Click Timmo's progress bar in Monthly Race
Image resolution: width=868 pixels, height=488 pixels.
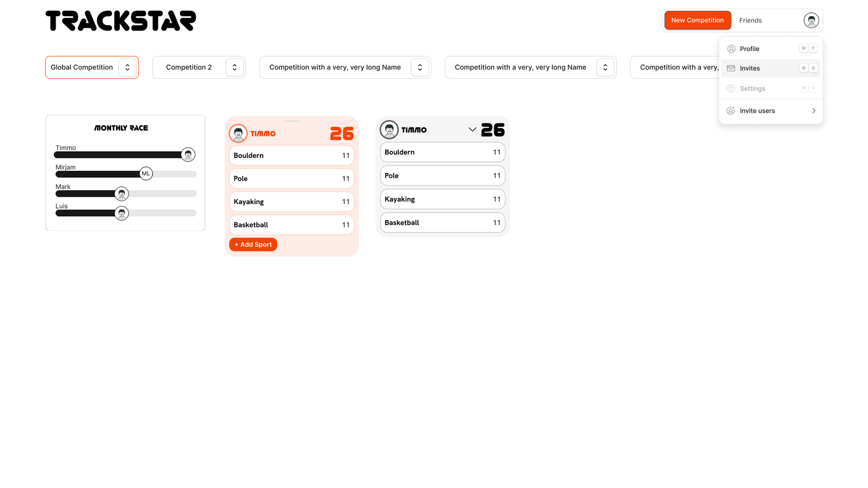(x=125, y=155)
